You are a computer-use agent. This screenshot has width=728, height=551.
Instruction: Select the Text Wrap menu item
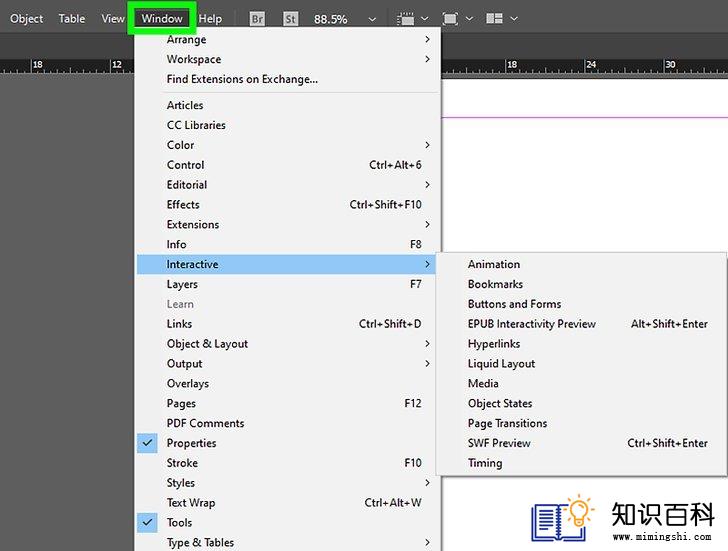coord(286,503)
